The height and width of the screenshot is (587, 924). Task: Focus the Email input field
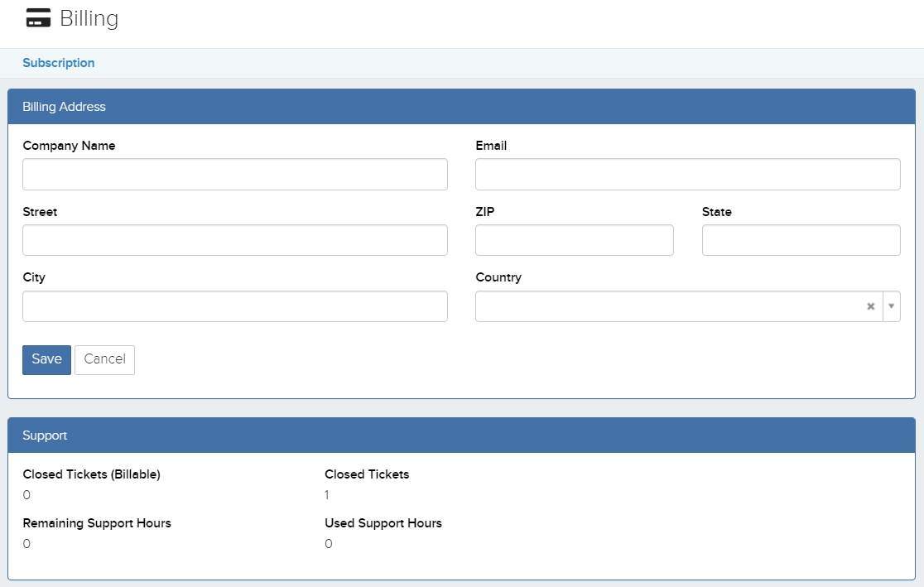pyautogui.click(x=688, y=175)
